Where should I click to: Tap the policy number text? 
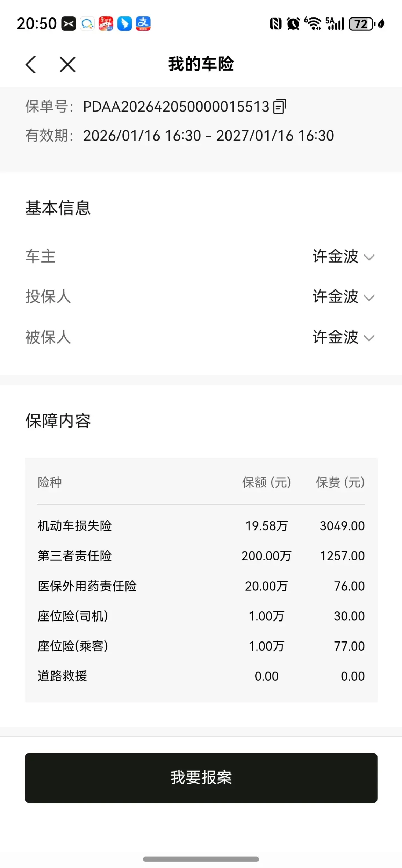pos(176,107)
